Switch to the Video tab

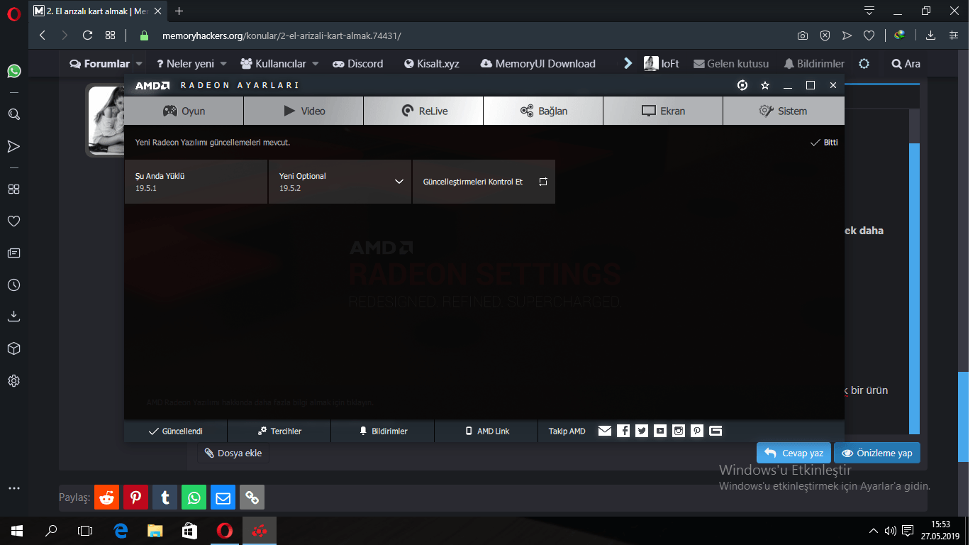304,111
